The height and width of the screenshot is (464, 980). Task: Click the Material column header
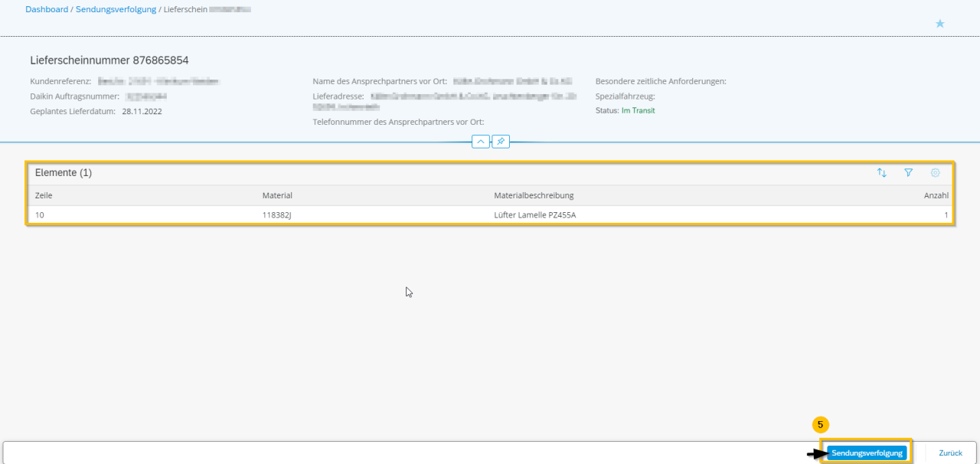[x=277, y=195]
